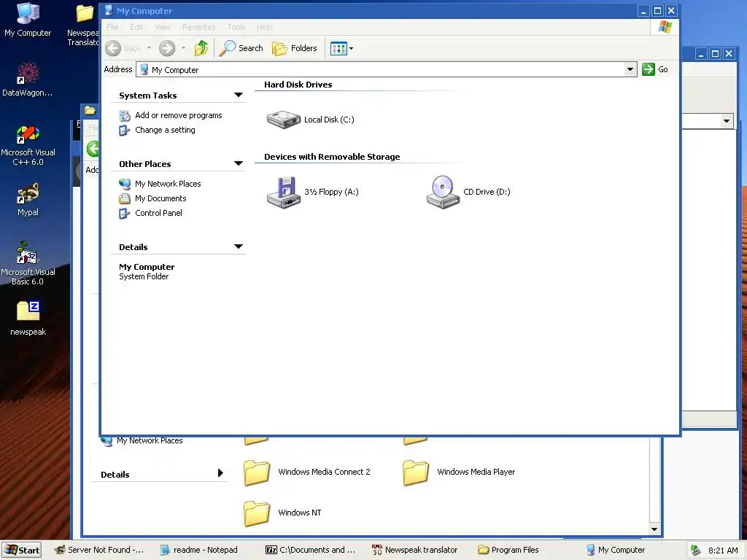Go up one folder level icon
747x560 pixels.
click(x=201, y=48)
